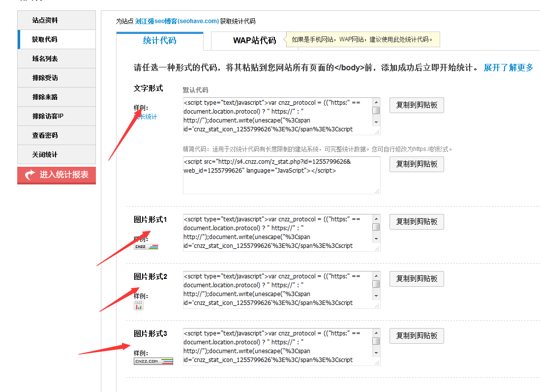Image resolution: width=540 pixels, height=392 pixels.
Task: Click 关闭统计 in the sidebar
Action: [x=57, y=154]
